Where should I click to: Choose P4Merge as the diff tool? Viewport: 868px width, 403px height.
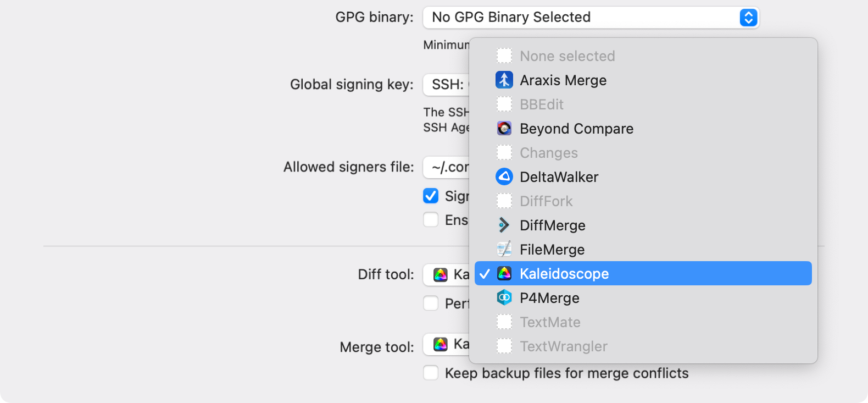click(x=549, y=297)
